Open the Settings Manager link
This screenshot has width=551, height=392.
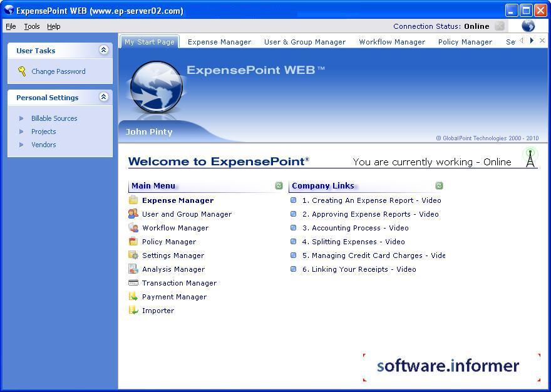173,255
